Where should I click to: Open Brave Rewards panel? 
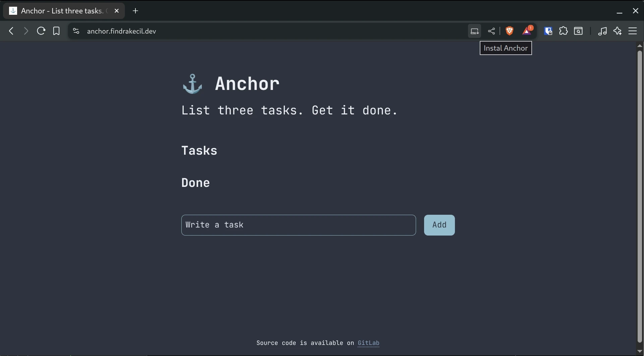(x=527, y=31)
